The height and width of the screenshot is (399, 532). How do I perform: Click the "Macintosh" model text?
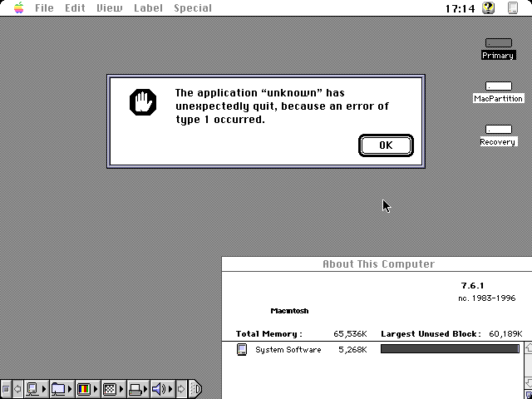click(289, 311)
